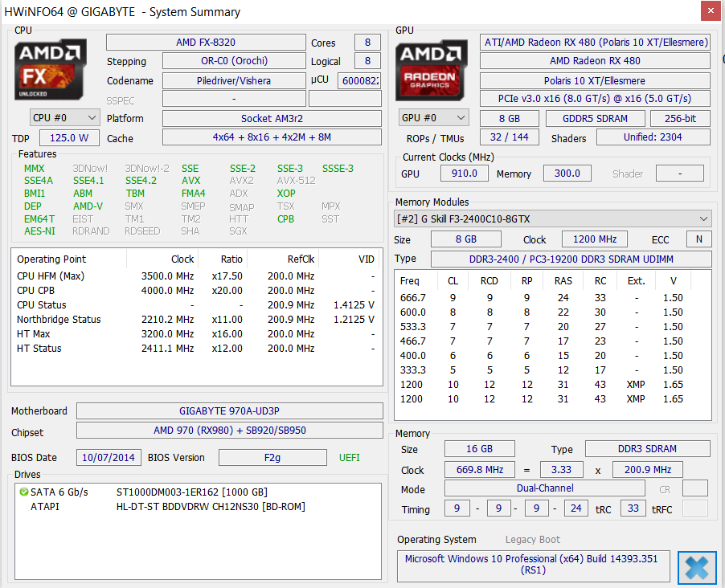Click the BIOS Version F2g field

(x=272, y=458)
